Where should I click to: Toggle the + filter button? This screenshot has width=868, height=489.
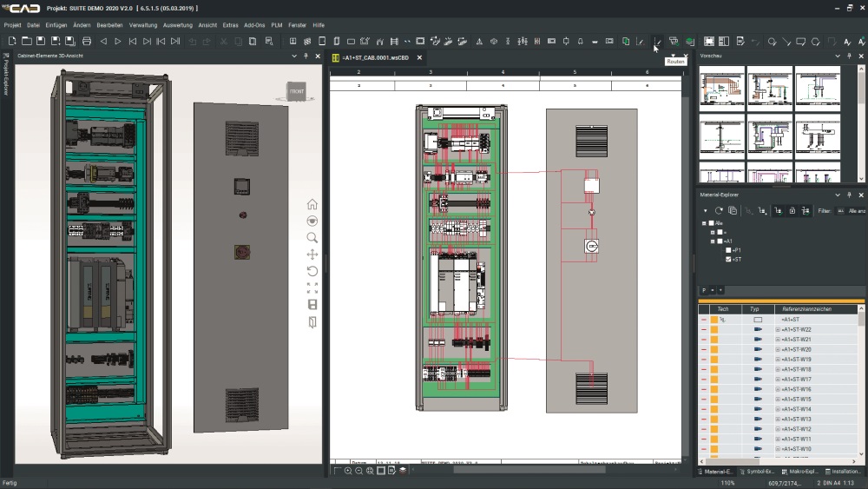[x=720, y=290]
